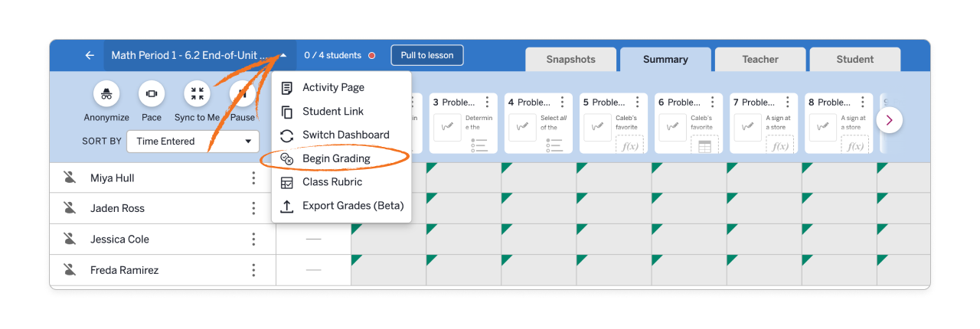Open the Student tab
This screenshot has height=329, width=980.
coord(854,60)
